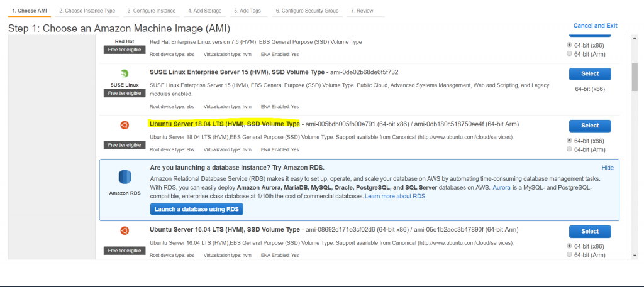Select 64-bit (x86) for Ubuntu 16.04
644x287 pixels.
pos(569,246)
